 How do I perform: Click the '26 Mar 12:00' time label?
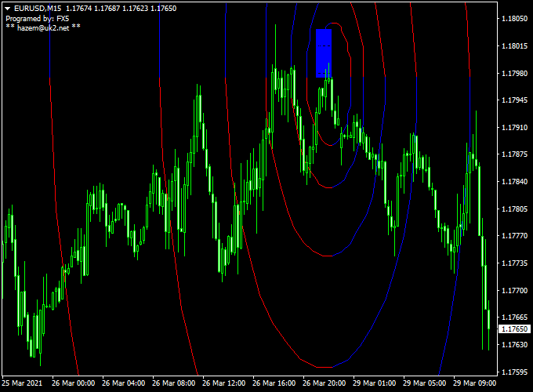[223, 383]
